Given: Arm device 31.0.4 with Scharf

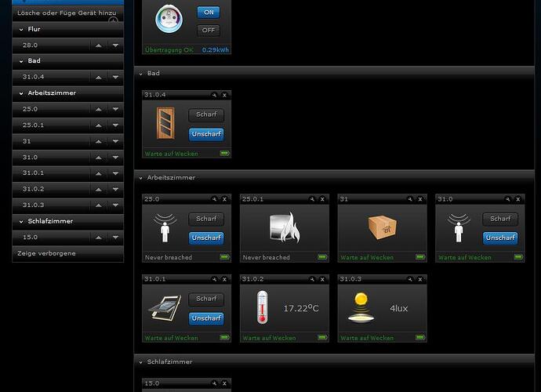Looking at the screenshot, I should pyautogui.click(x=206, y=115).
